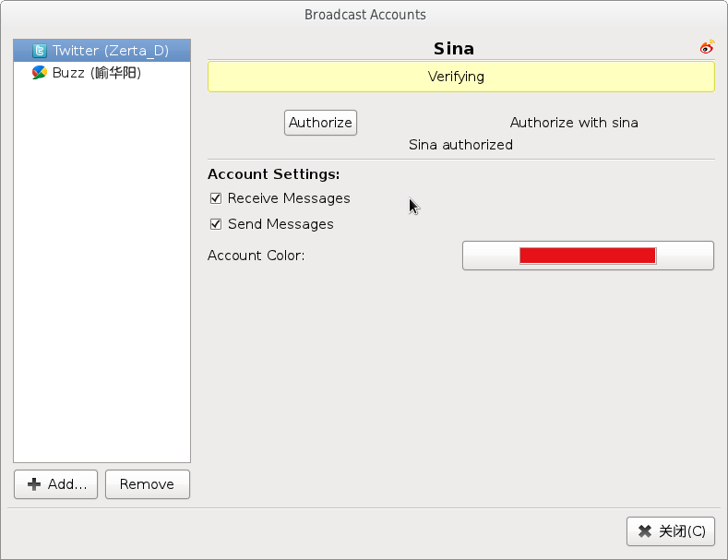
Task: Click the Buzz logo icon in accounts list
Action: click(x=40, y=73)
